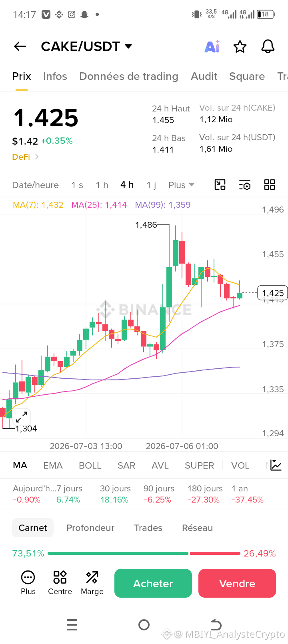Screen dimensions: 288x644
Task: Tap the MA(7): 1,432 legend
Action: click(x=38, y=205)
